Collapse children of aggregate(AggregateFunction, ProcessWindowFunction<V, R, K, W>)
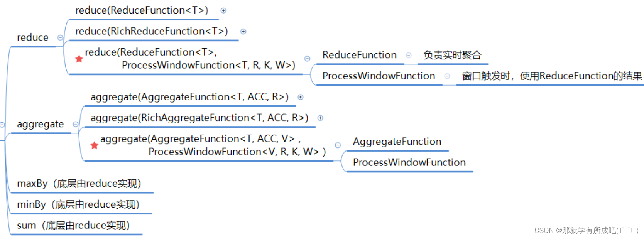 tap(338, 145)
